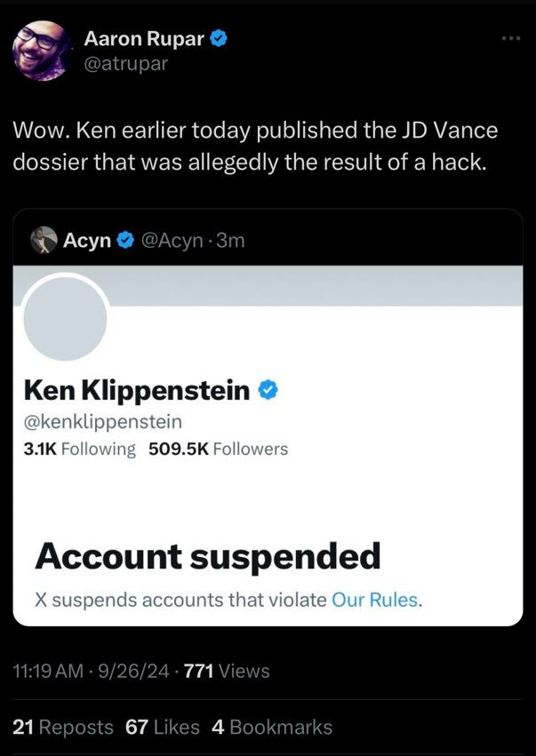
Task: Click the verified badge beside Ken Klippenstein
Action: (x=269, y=390)
